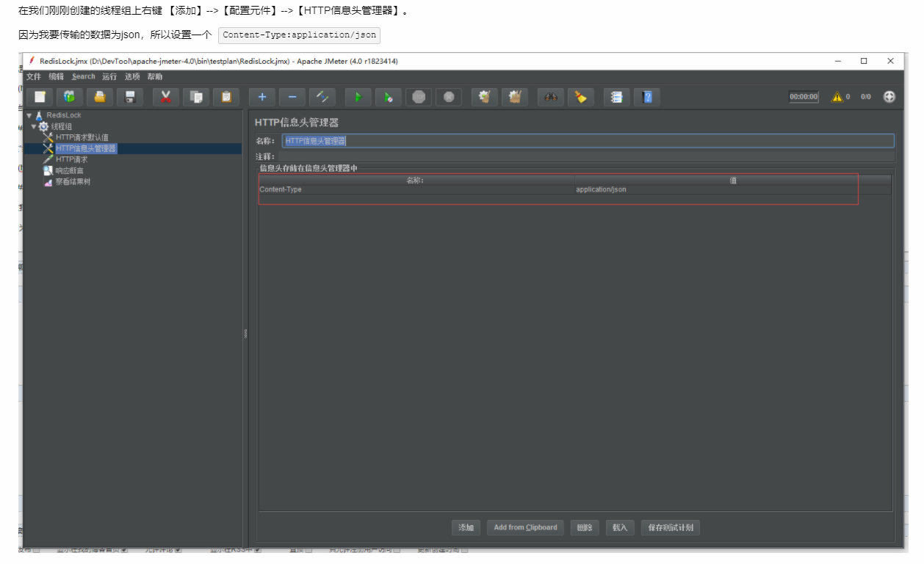
Task: Open the 文件 menu
Action: tap(34, 76)
